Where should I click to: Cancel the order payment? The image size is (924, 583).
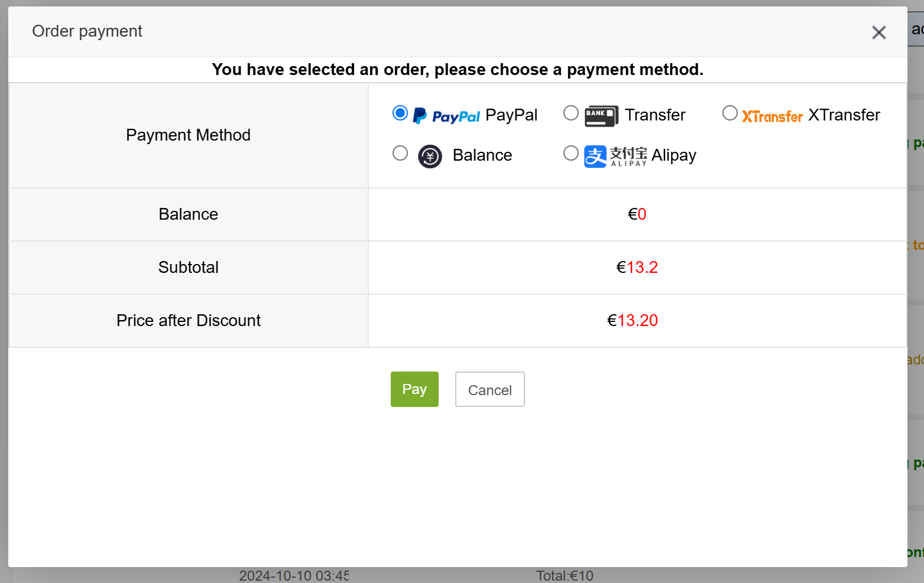489,390
